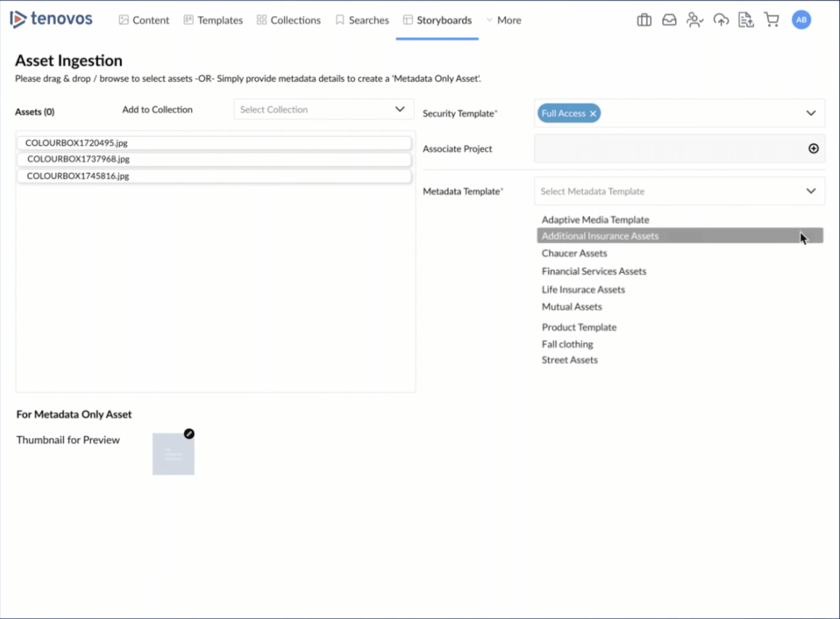
Task: Click the user approval icon
Action: coord(695,20)
